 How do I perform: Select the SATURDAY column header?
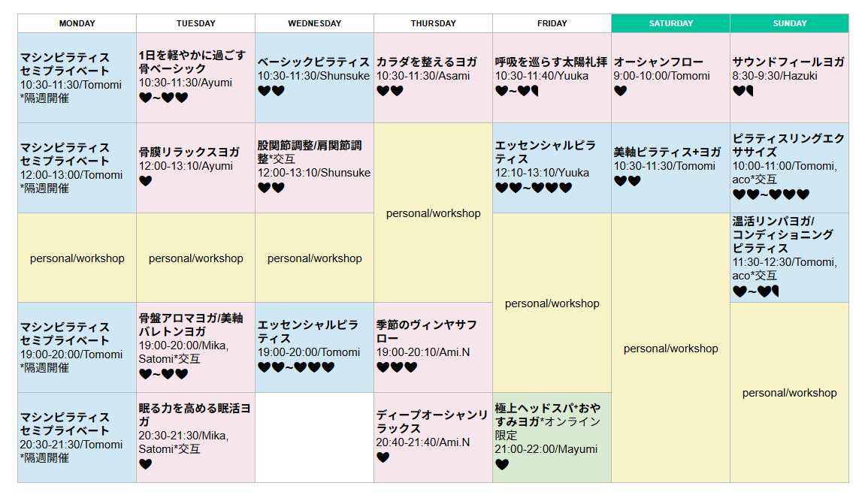point(671,23)
